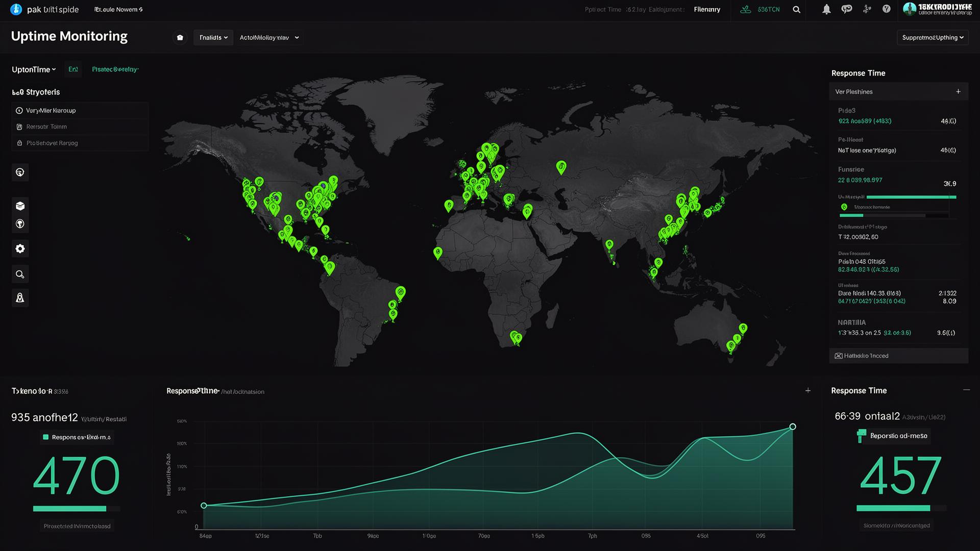Click the search icon in top bar
The height and width of the screenshot is (551, 980).
(x=796, y=10)
